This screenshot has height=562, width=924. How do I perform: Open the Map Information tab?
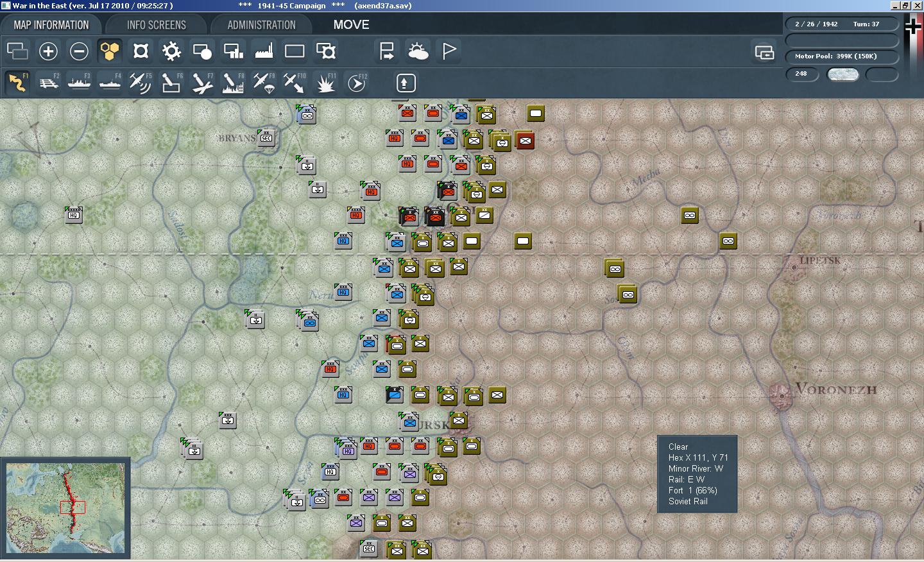click(51, 25)
